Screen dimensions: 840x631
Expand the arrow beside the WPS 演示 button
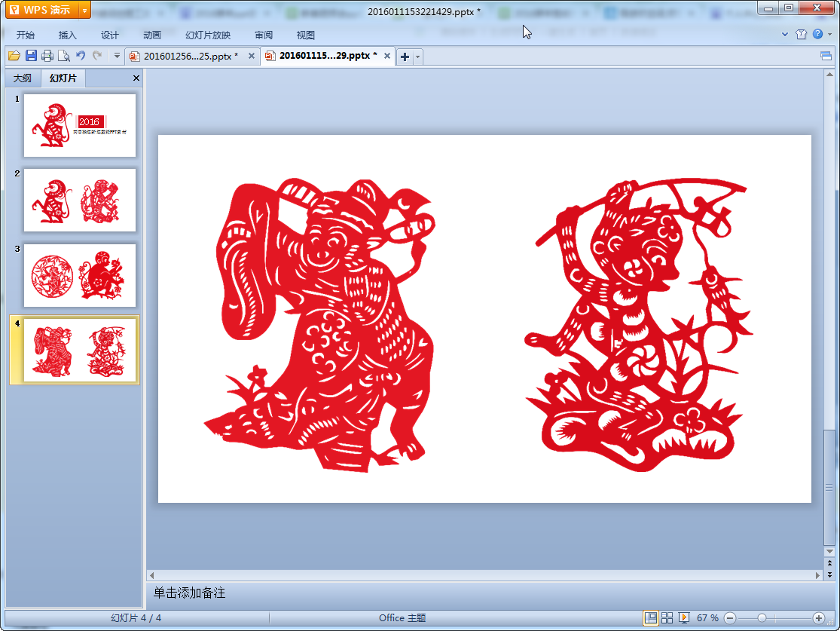click(x=84, y=10)
